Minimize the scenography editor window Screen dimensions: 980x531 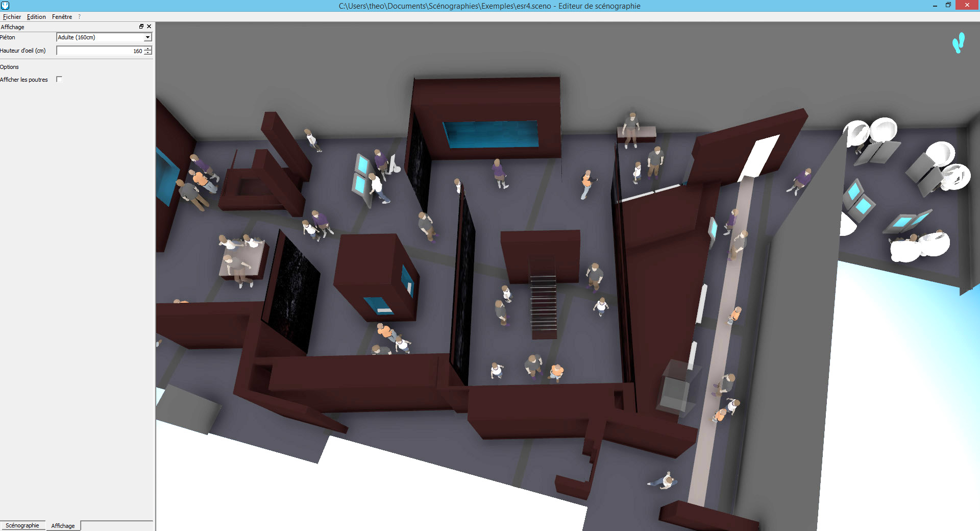[x=935, y=6]
